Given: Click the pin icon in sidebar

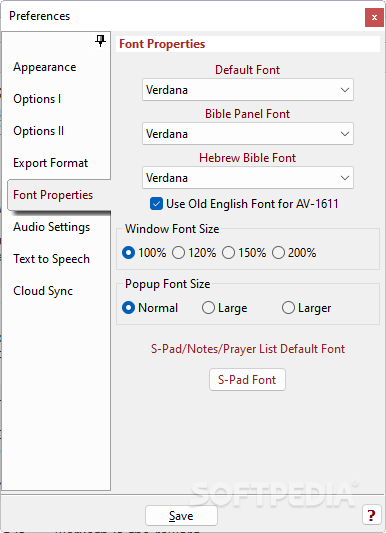Looking at the screenshot, I should 100,41.
